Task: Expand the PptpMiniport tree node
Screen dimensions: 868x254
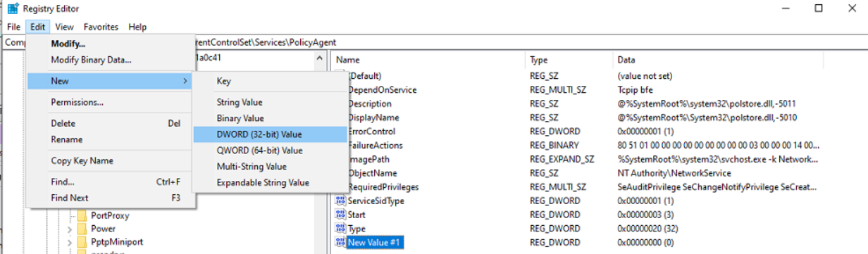Action: [x=69, y=242]
